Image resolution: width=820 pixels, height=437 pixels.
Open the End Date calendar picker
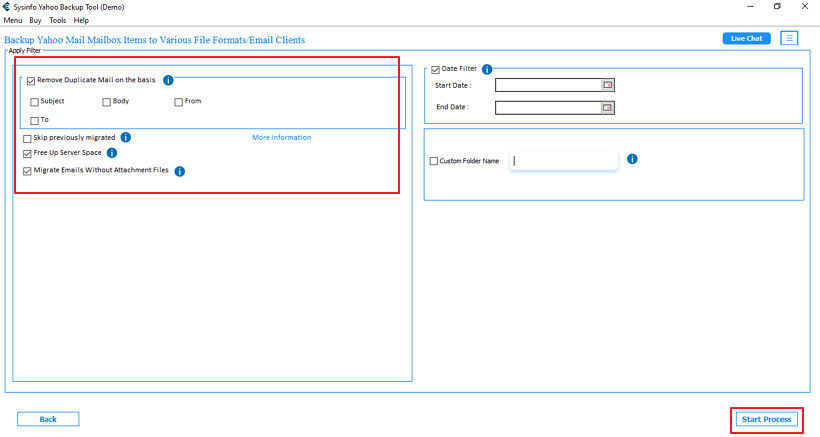607,108
